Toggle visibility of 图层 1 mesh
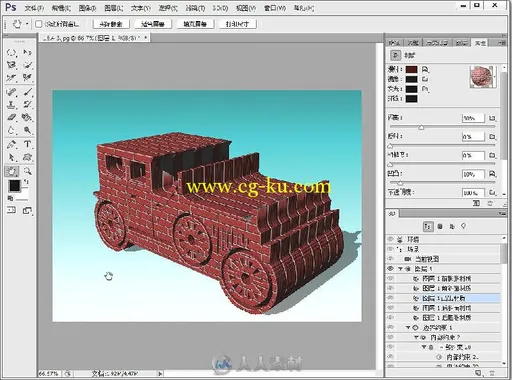This screenshot has width=512, height=380. point(390,269)
